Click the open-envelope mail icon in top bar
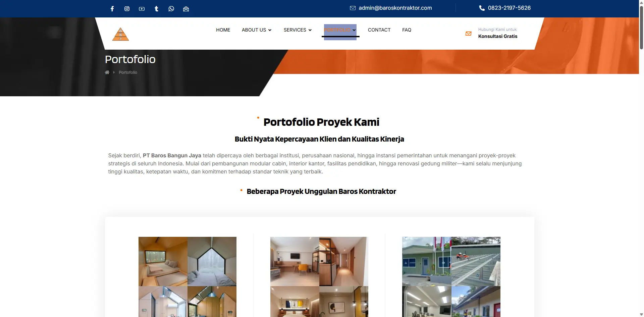The width and height of the screenshot is (644, 317). [x=186, y=9]
